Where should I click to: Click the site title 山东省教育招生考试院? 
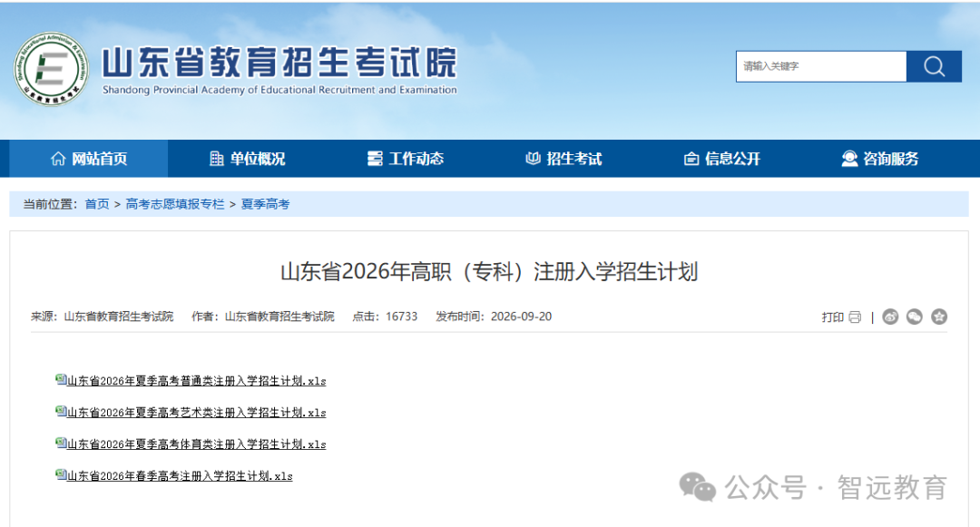point(279,62)
